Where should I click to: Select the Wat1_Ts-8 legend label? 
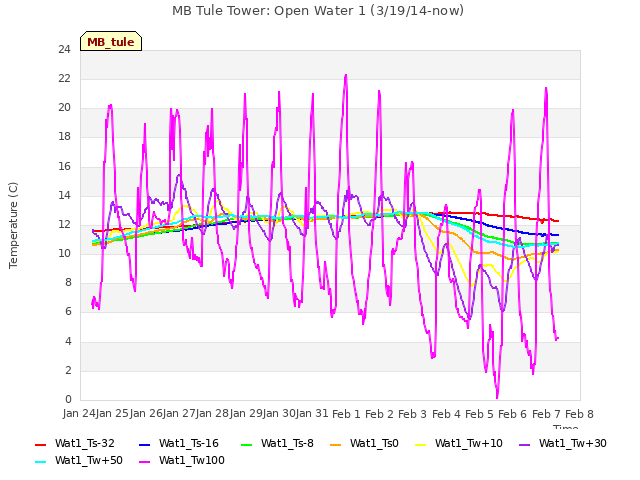[x=287, y=444]
